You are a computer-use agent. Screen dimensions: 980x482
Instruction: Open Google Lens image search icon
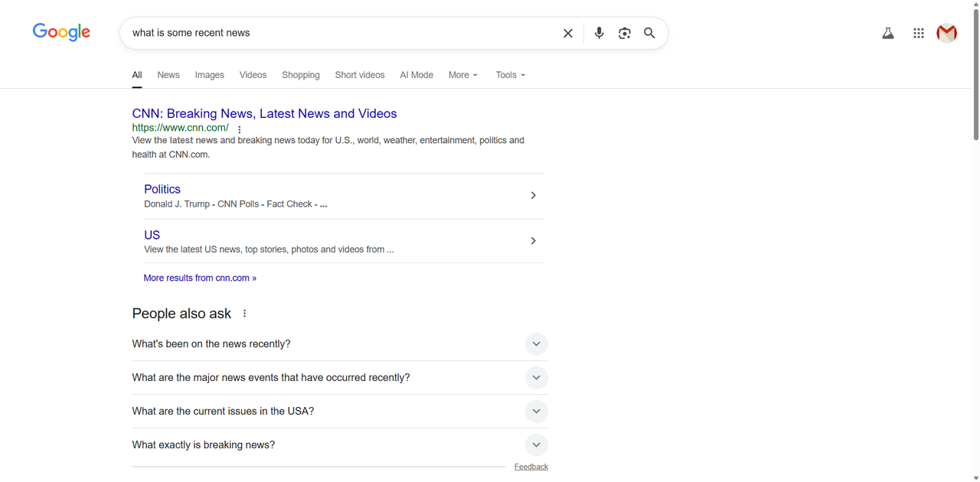coord(625,33)
